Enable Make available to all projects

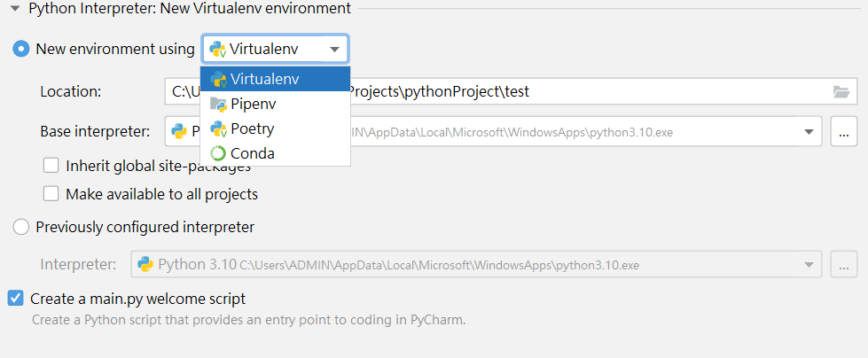51,194
